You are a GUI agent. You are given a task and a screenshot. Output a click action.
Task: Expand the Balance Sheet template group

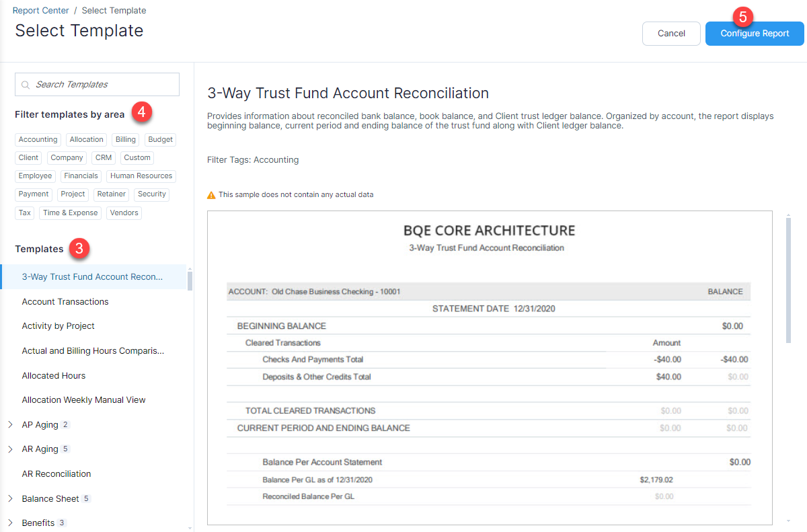click(x=10, y=498)
